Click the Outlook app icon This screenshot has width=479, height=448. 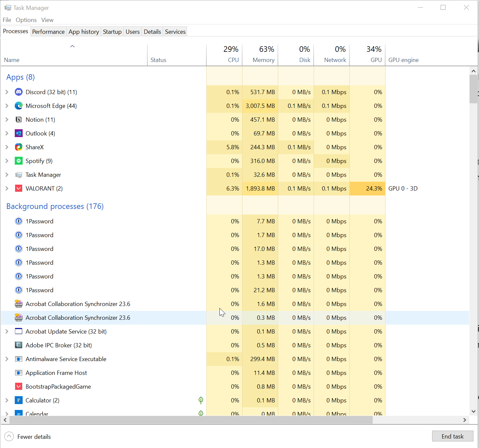click(19, 133)
